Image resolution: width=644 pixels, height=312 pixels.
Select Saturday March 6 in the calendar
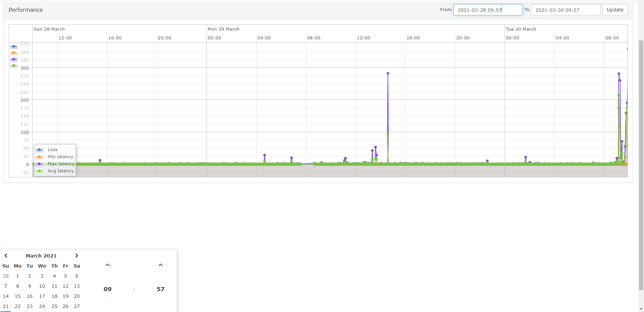(x=77, y=276)
